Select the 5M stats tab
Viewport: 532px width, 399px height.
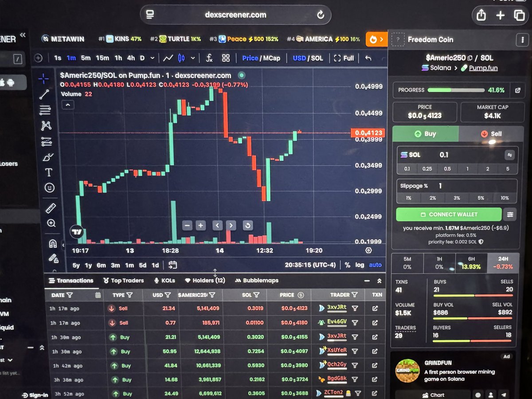407,263
